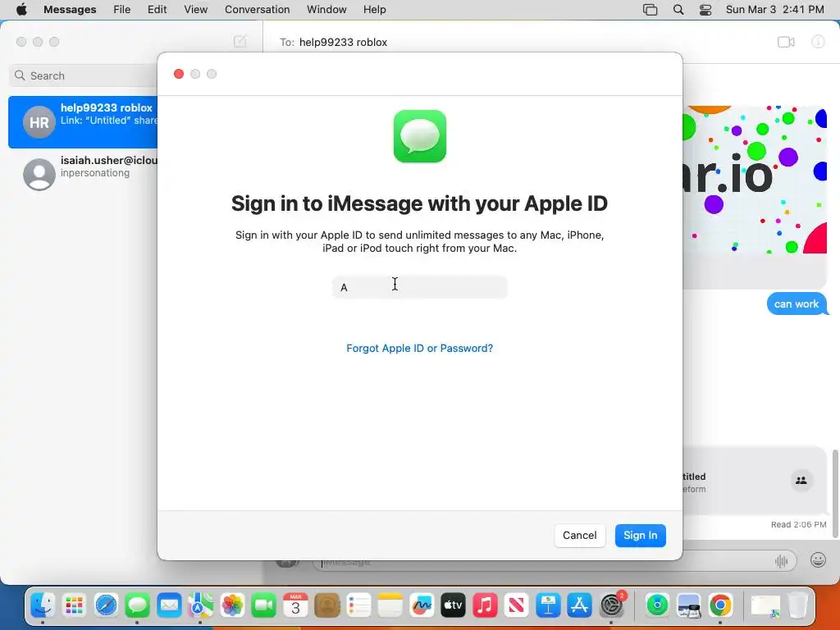The height and width of the screenshot is (630, 840).
Task: Open the Apple menu
Action: click(21, 10)
